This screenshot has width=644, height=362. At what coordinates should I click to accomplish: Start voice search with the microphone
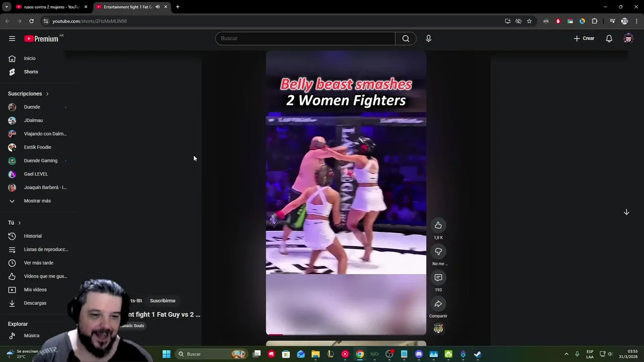point(429,38)
